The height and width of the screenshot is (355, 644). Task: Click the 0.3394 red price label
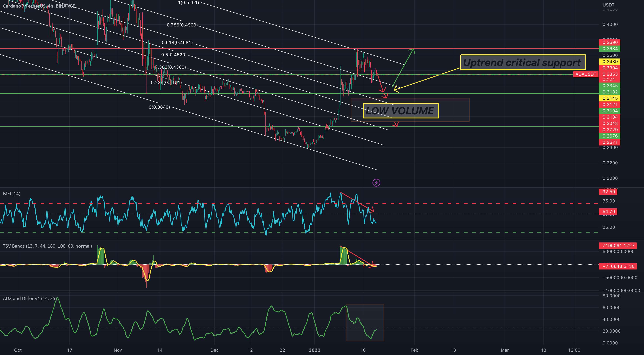tap(609, 68)
